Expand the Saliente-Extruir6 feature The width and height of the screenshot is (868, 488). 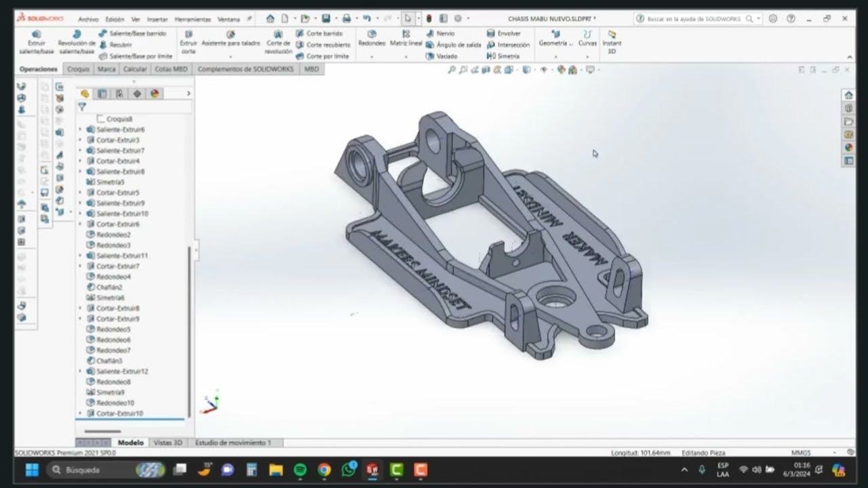80,129
